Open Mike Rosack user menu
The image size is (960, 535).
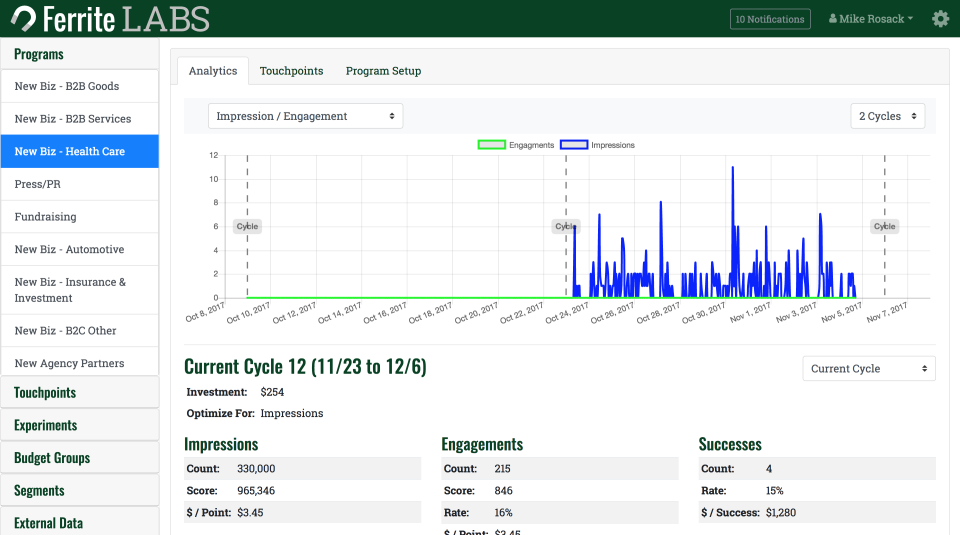pyautogui.click(x=871, y=19)
